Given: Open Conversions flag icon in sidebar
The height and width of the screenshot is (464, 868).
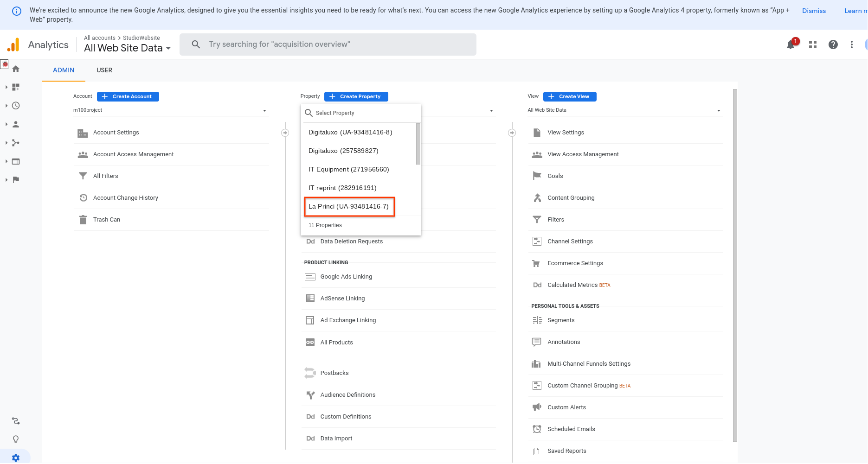Looking at the screenshot, I should tap(16, 180).
